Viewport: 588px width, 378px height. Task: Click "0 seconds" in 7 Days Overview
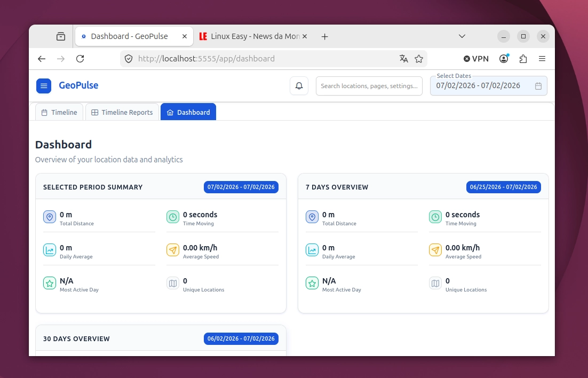tap(463, 215)
